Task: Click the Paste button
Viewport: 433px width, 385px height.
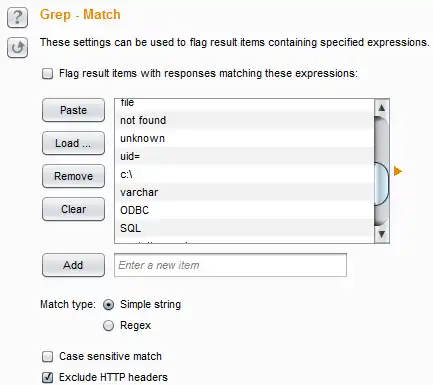Action: [73, 110]
